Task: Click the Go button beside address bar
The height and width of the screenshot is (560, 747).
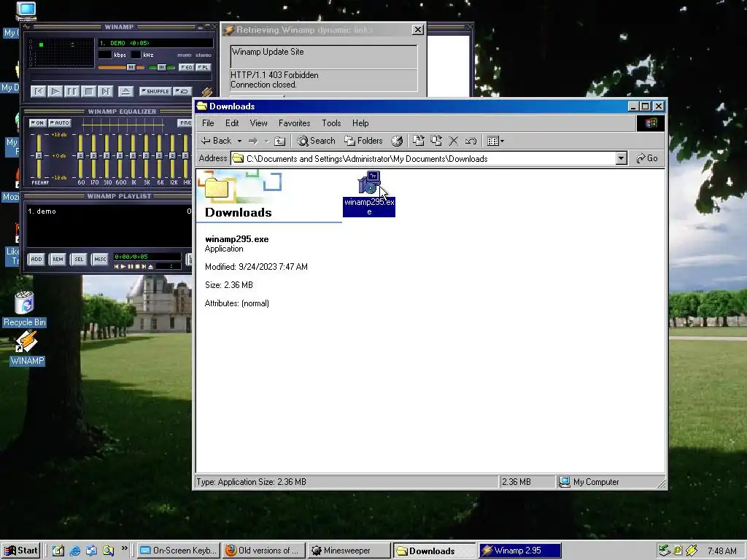Action: tap(647, 158)
